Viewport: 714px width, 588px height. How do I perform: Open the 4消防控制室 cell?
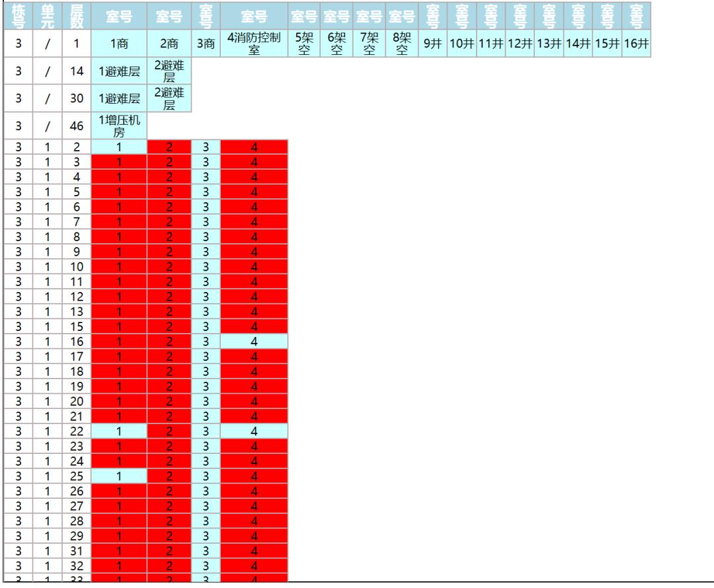pos(254,44)
